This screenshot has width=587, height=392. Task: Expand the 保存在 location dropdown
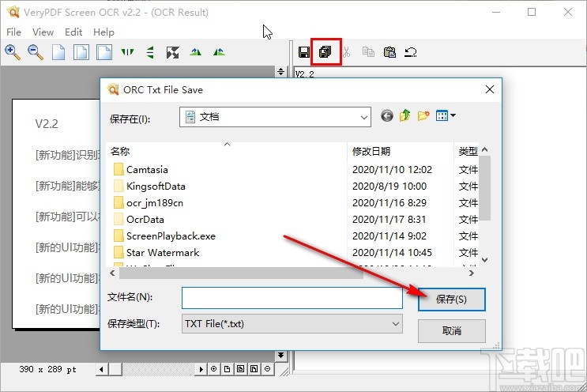click(363, 118)
